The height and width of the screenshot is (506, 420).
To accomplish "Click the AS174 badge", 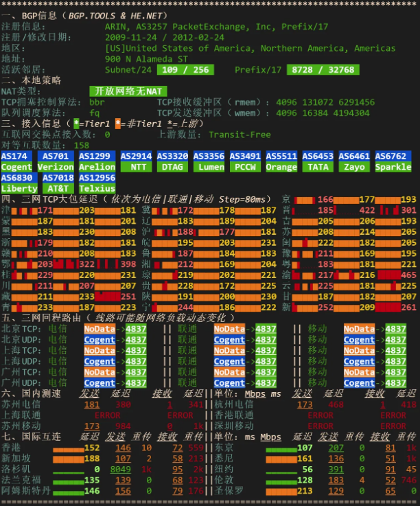I will 16,156.
